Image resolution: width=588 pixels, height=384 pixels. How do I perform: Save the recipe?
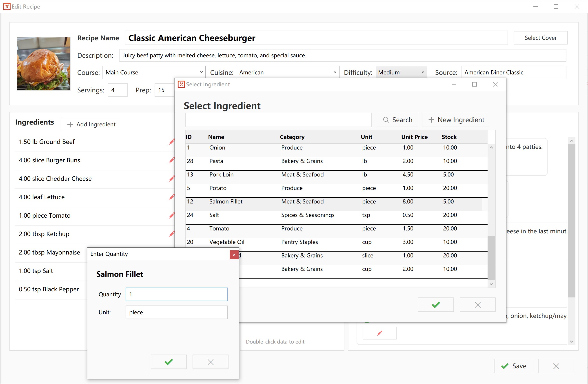tap(513, 366)
